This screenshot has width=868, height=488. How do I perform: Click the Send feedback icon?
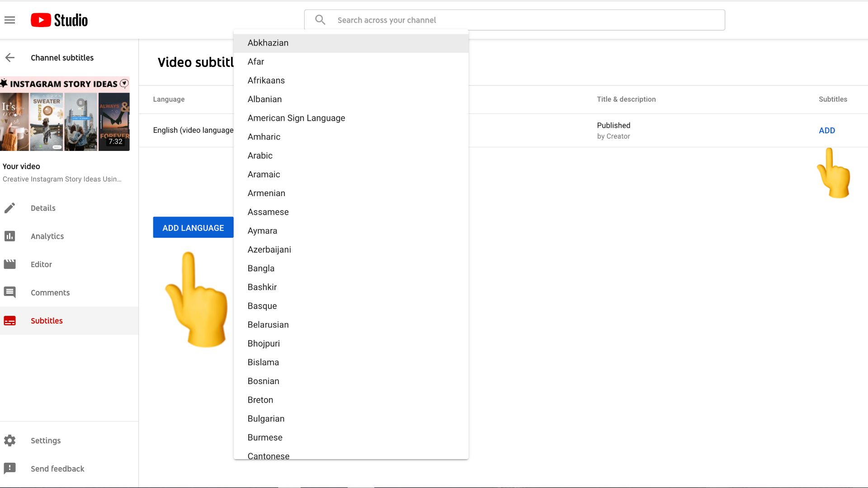point(10,469)
